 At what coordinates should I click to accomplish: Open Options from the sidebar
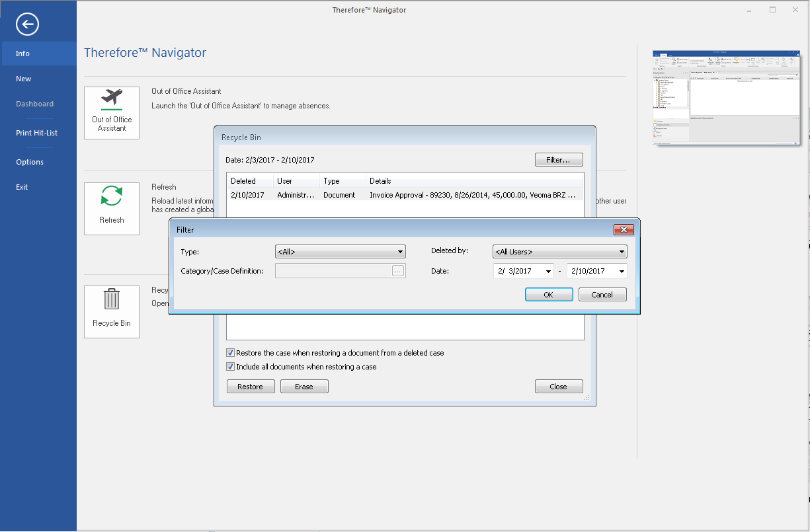(x=30, y=161)
